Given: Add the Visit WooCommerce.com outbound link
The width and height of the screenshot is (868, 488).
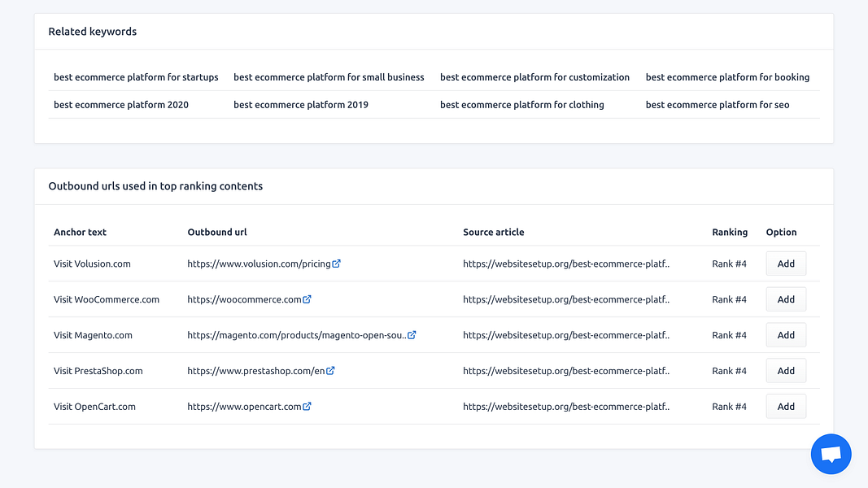Looking at the screenshot, I should pos(786,299).
